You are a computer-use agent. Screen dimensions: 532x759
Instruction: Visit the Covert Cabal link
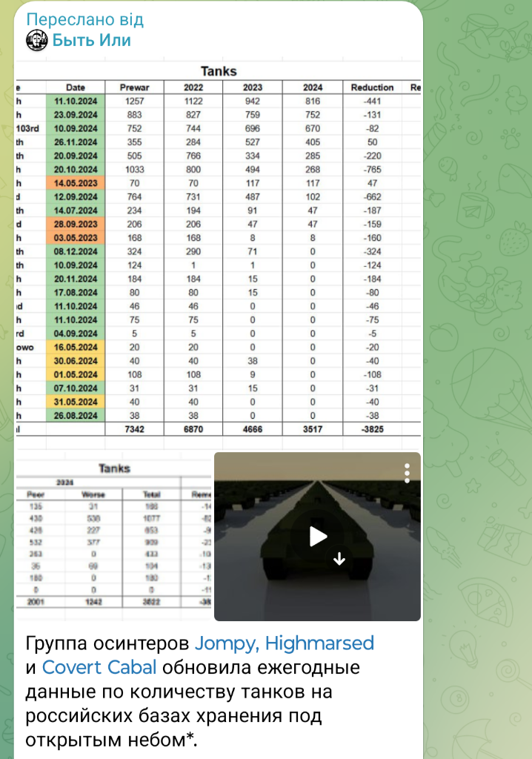coord(99,667)
